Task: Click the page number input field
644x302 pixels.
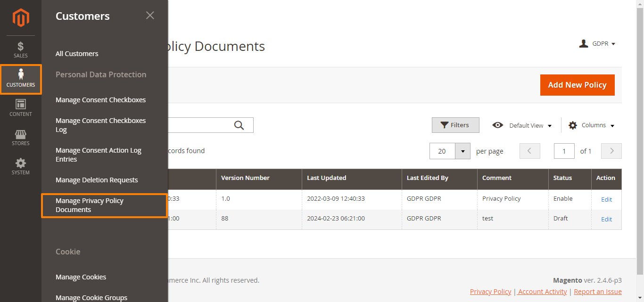Action: [564, 151]
